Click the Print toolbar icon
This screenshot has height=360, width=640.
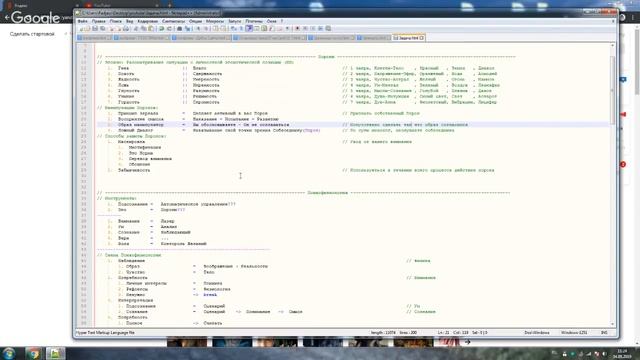tap(127, 29)
